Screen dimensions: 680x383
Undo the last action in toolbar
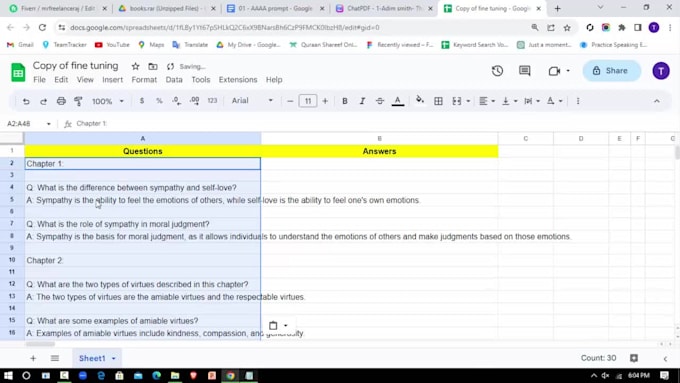26,101
